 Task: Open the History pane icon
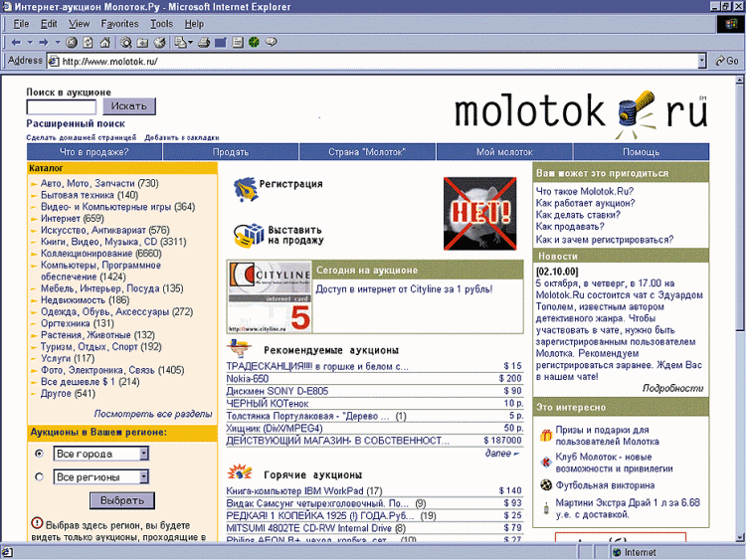pos(159,43)
